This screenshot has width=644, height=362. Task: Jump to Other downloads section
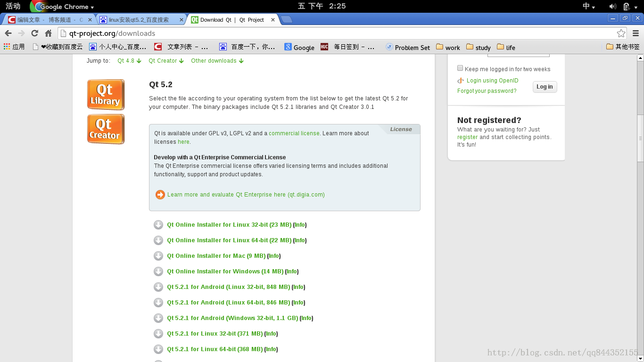pos(217,61)
